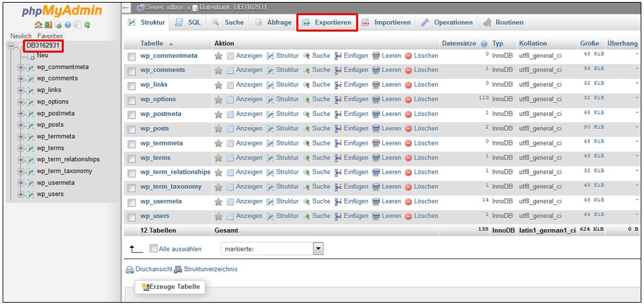
Task: Click Leeren icon for wp_options
Action: (376, 99)
